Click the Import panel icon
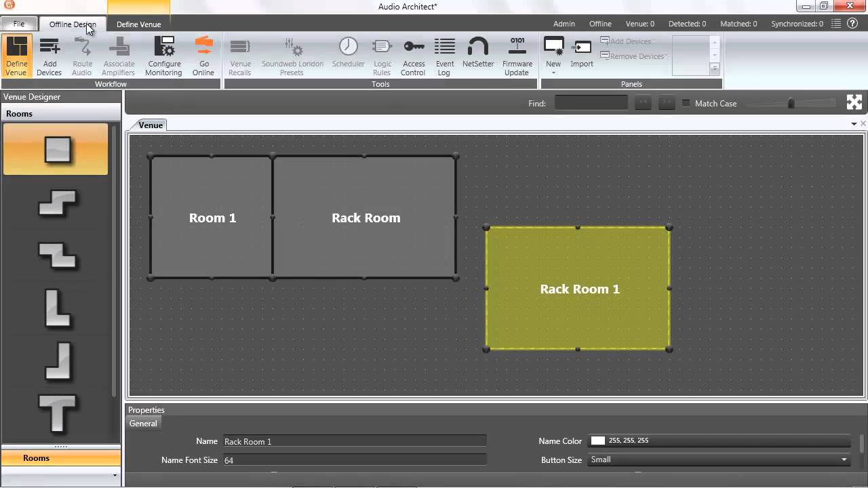Viewport: 868px width, 488px height. 582,53
